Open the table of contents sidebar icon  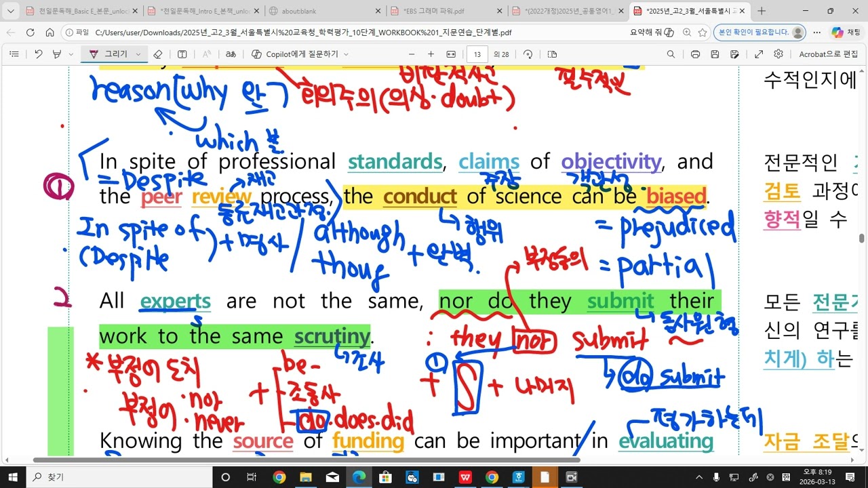point(14,54)
